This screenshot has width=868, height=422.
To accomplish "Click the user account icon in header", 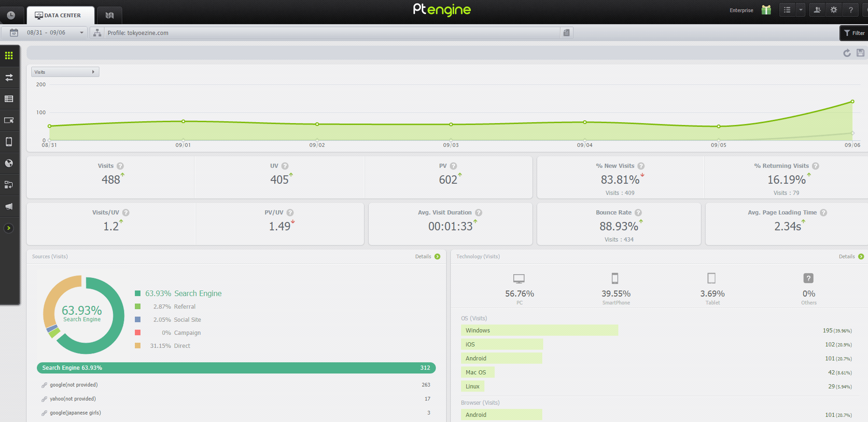I will (x=817, y=10).
